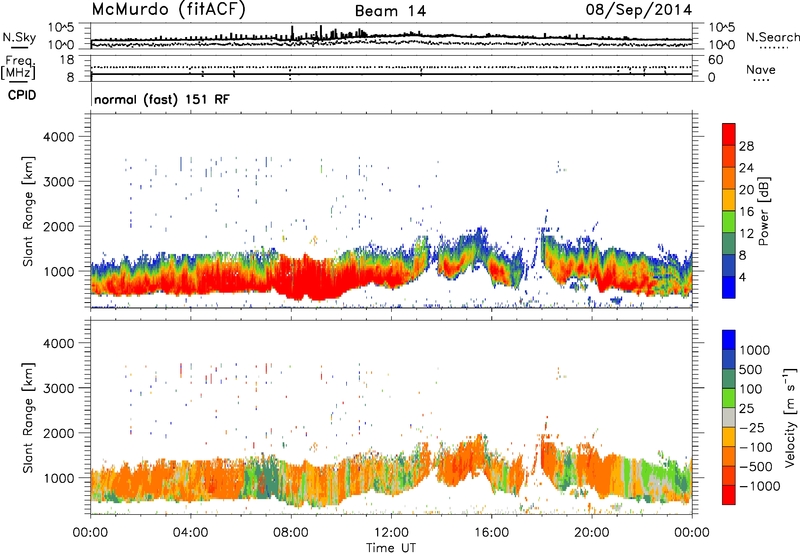Select the '500' label on Velocity colorbar
800x554 pixels.
[750, 370]
